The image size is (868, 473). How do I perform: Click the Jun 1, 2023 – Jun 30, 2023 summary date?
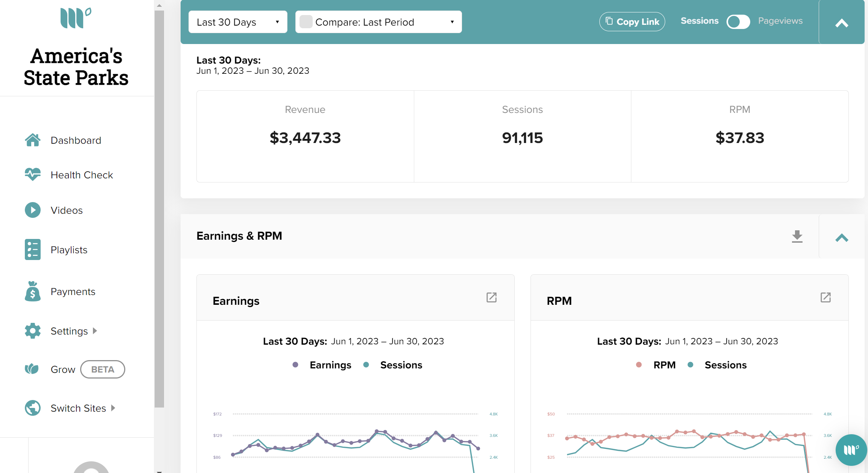tap(253, 71)
